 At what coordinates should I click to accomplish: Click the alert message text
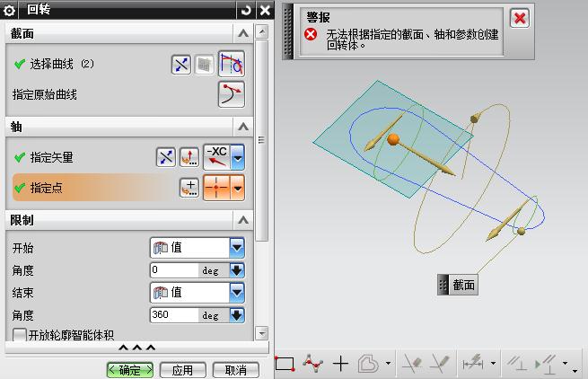pyautogui.click(x=412, y=40)
